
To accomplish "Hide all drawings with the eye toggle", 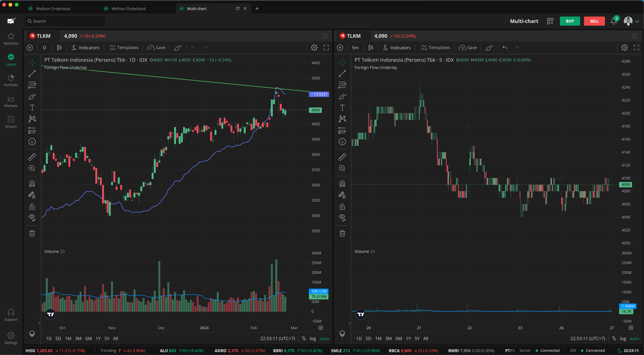I will click(x=32, y=217).
